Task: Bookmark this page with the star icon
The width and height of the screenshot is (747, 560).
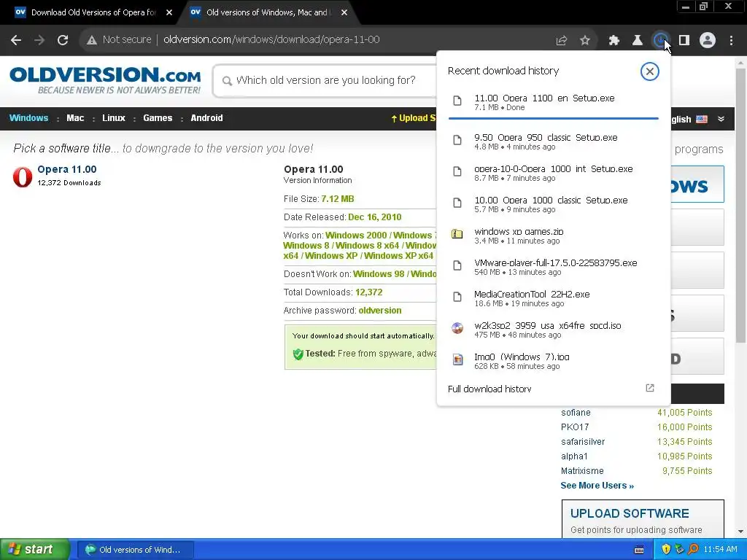Action: click(x=585, y=41)
